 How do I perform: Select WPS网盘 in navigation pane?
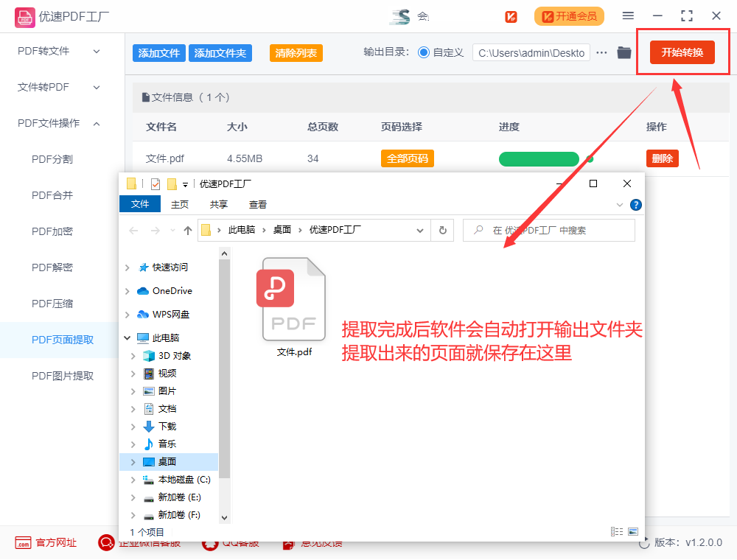click(x=163, y=315)
